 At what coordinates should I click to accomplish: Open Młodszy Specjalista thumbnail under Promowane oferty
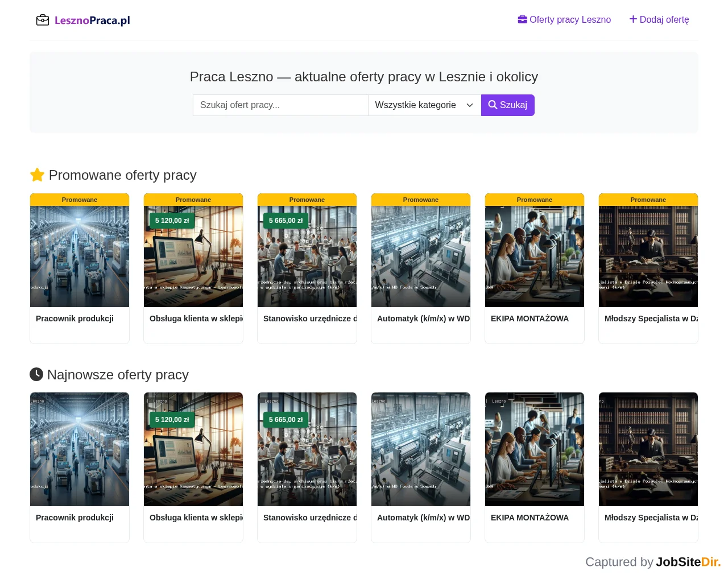click(x=648, y=257)
